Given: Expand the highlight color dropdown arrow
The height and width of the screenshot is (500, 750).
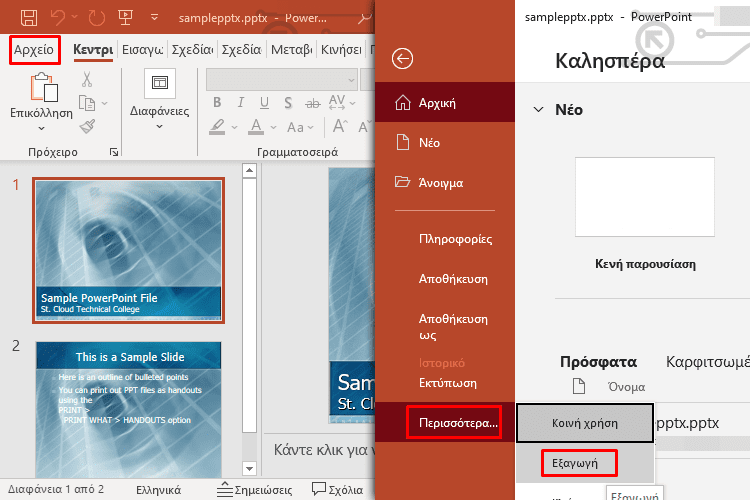Looking at the screenshot, I should click(234, 127).
